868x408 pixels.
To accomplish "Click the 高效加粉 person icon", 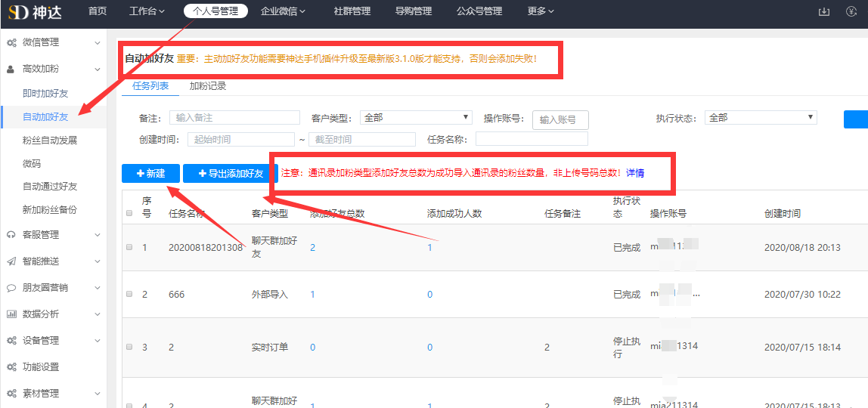I will pos(11,69).
